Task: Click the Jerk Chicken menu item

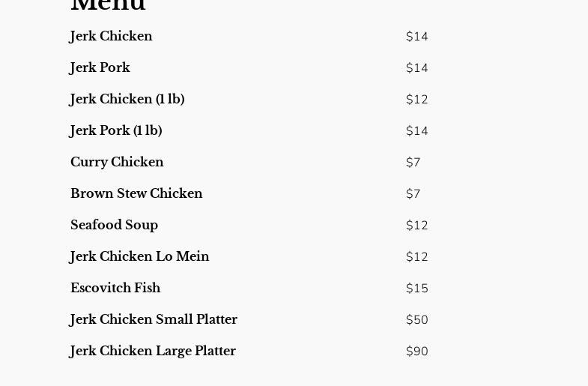Action: point(111,37)
